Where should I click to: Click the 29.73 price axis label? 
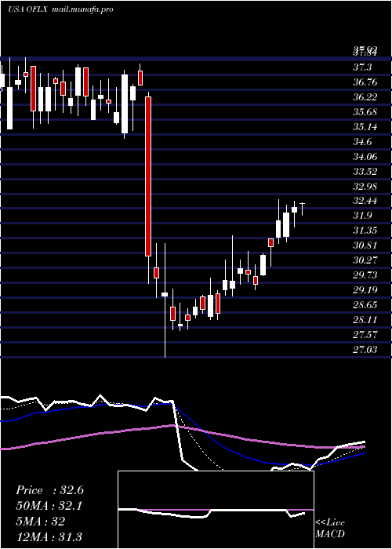365,274
